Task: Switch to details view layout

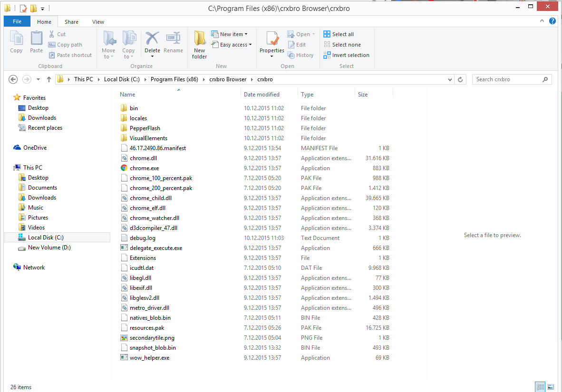Action: click(x=540, y=387)
